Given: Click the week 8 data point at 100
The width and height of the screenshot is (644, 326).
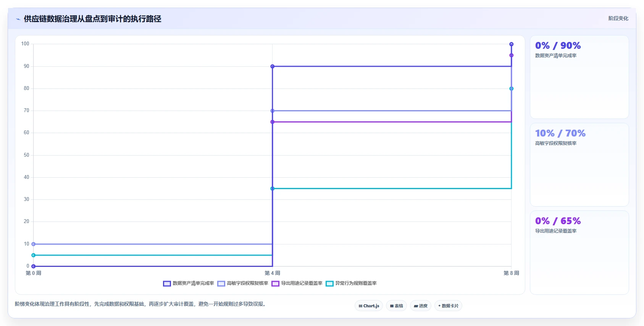Looking at the screenshot, I should pyautogui.click(x=512, y=44).
